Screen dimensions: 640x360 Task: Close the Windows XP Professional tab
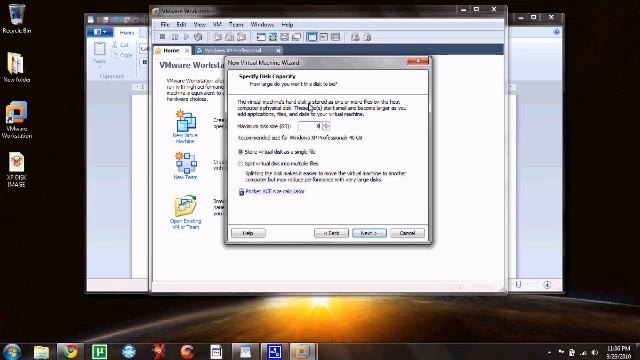278,51
